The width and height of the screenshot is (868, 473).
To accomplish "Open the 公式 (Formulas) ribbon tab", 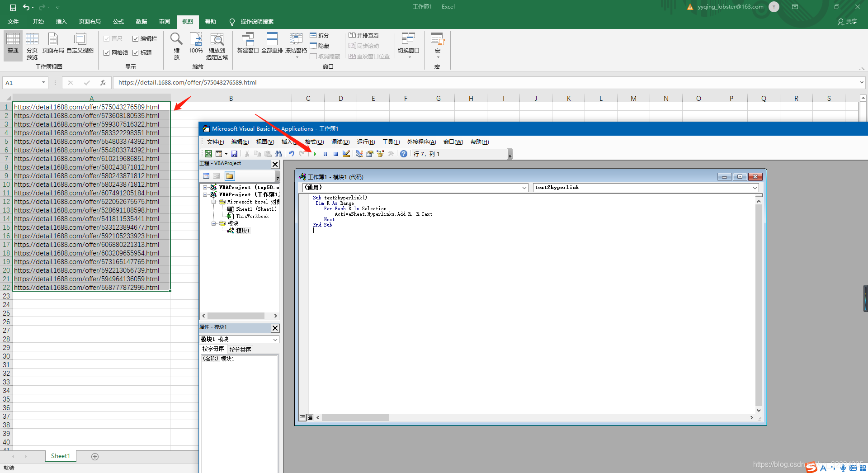I will coord(118,22).
